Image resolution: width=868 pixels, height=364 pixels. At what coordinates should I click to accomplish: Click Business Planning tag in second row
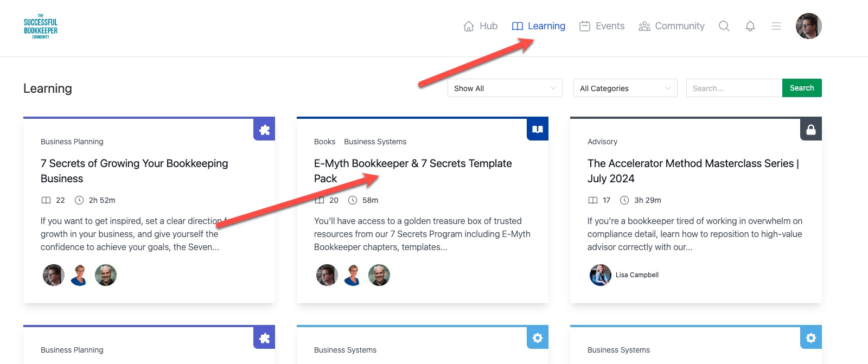point(72,350)
